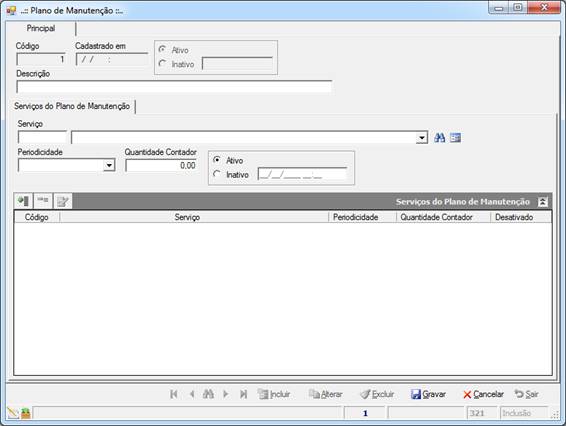Select the top Ativo radio for plan
566x426 pixels.
[x=162, y=49]
